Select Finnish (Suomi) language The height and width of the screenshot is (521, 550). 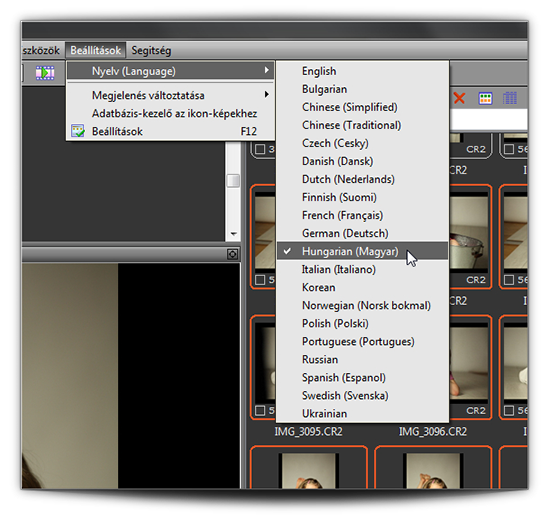[362, 197]
